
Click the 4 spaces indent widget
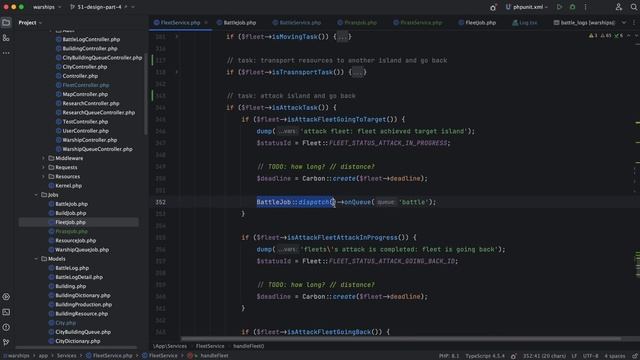coord(615,356)
